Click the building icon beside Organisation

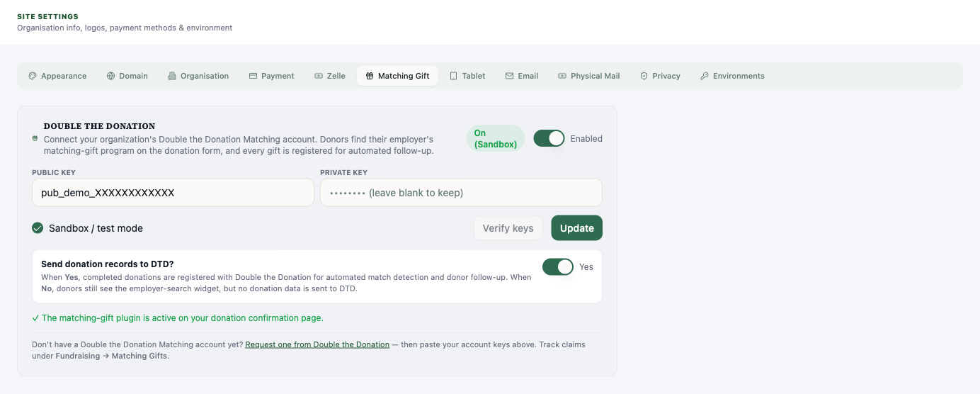172,76
